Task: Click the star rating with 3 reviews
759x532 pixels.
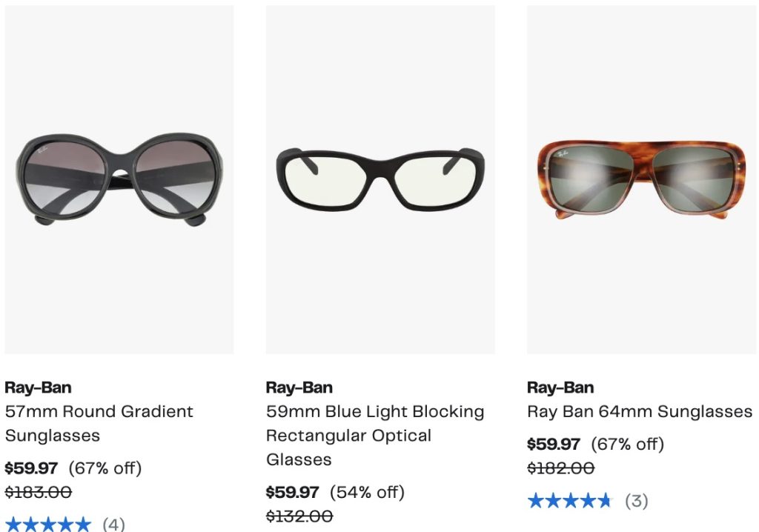Action: (569, 501)
